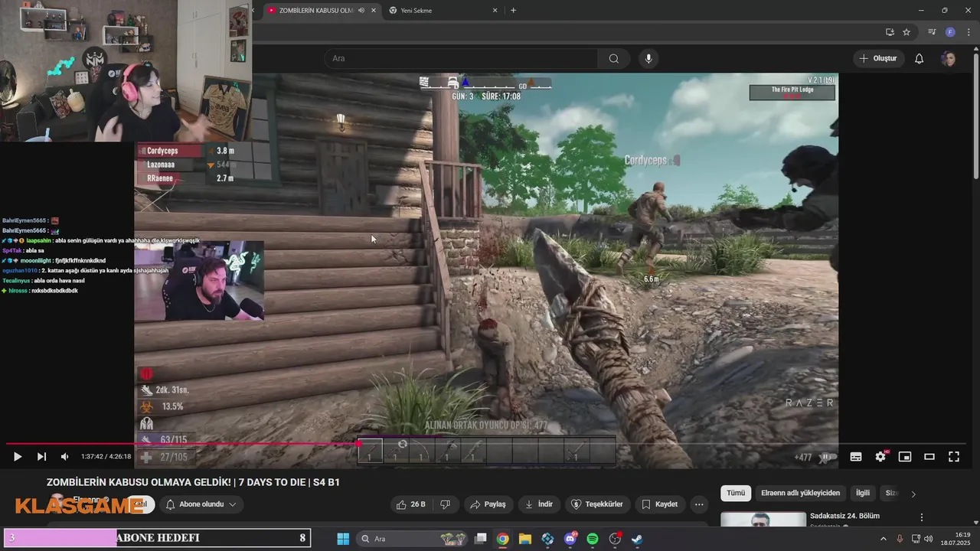Open YouTube notifications bell
Viewport: 980px width, 551px height.
click(920, 58)
